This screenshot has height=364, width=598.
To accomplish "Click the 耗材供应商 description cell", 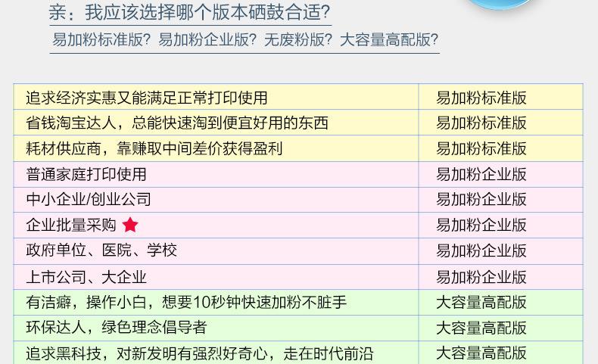I will pos(154,148).
